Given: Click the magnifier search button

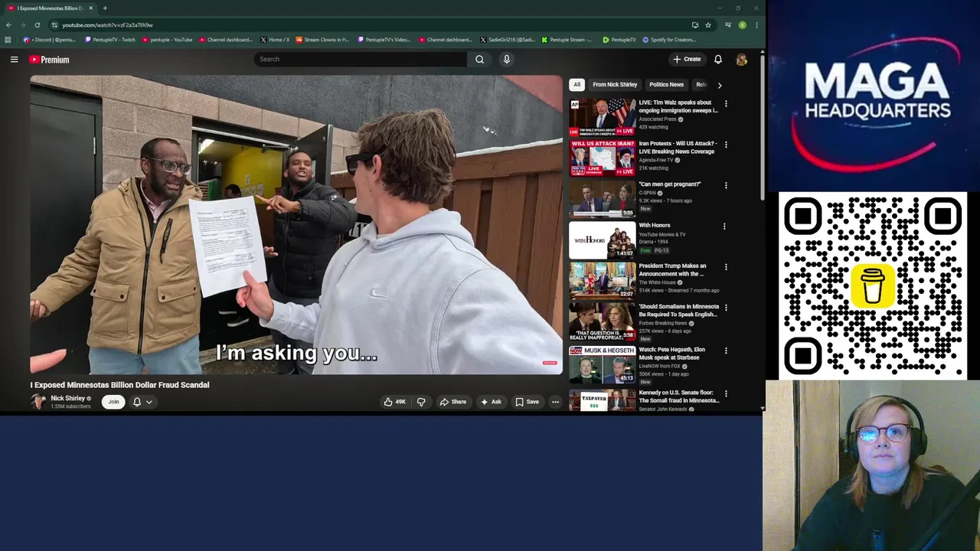Looking at the screenshot, I should (479, 59).
